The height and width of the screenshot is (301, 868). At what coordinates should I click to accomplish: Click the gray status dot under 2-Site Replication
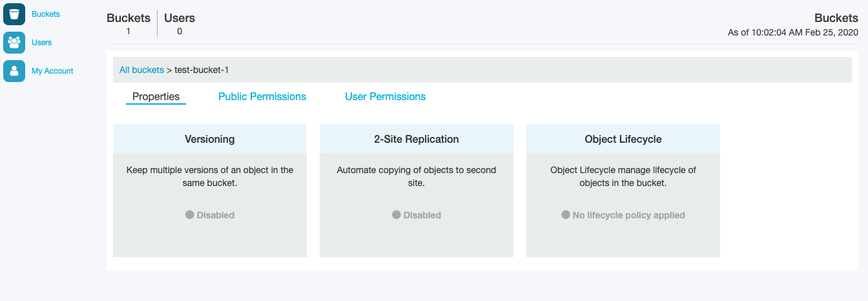coord(397,214)
